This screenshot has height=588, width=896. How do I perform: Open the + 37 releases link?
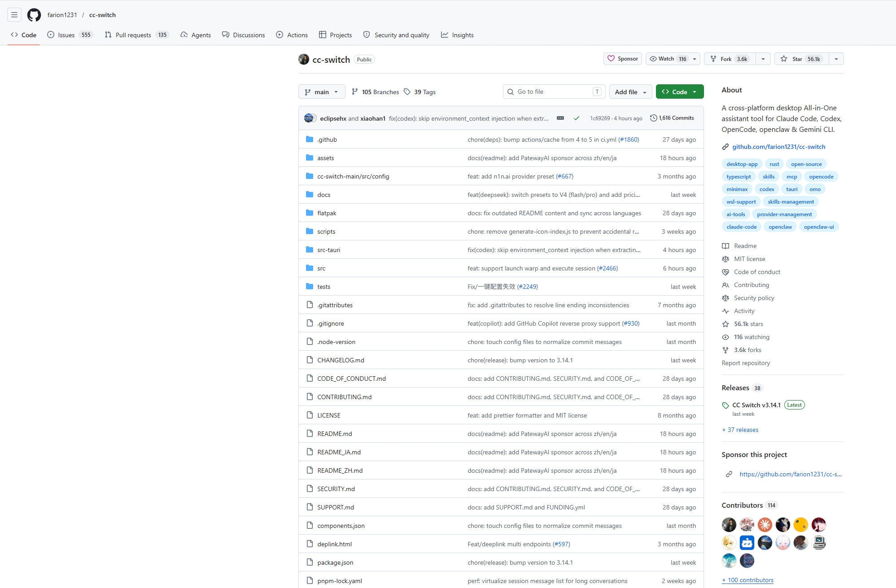(x=740, y=430)
